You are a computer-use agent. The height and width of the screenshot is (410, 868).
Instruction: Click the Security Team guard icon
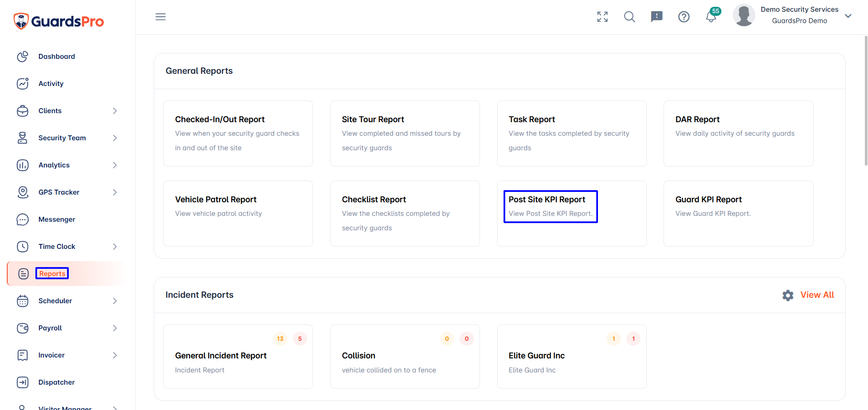click(23, 138)
